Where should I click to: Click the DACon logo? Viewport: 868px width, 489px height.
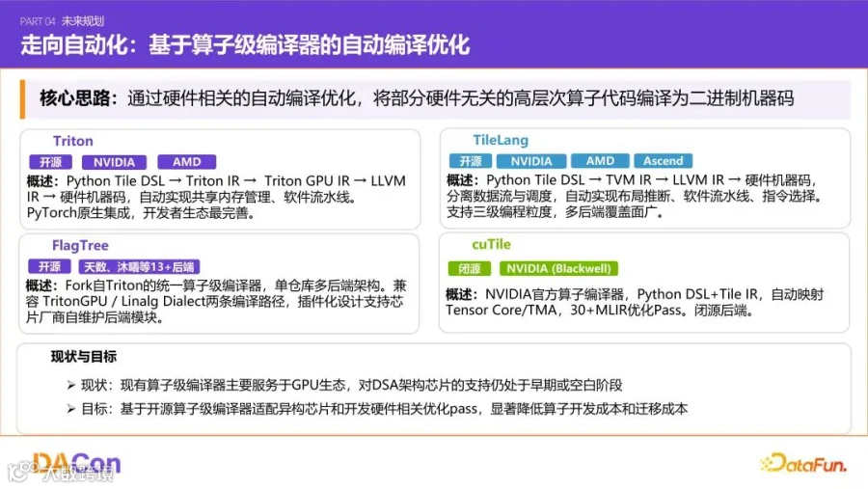[76, 464]
